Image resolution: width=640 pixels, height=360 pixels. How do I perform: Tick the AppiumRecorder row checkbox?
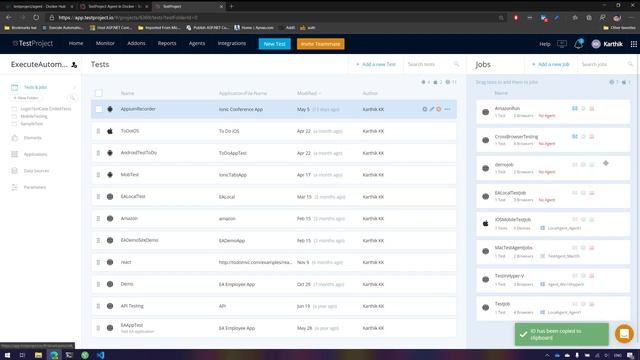99,109
